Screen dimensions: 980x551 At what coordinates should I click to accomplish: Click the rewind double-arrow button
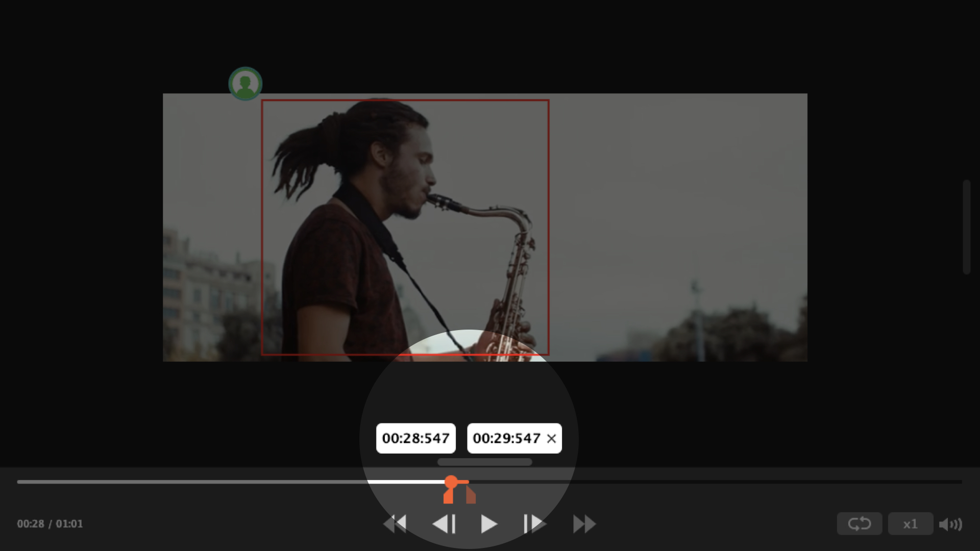(395, 524)
